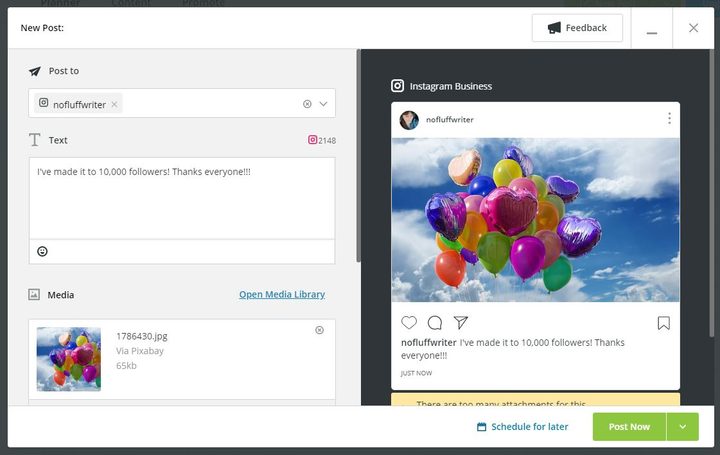Viewport: 720px width, 455px height.
Task: Click the balloons media thumbnail
Action: pos(69,359)
